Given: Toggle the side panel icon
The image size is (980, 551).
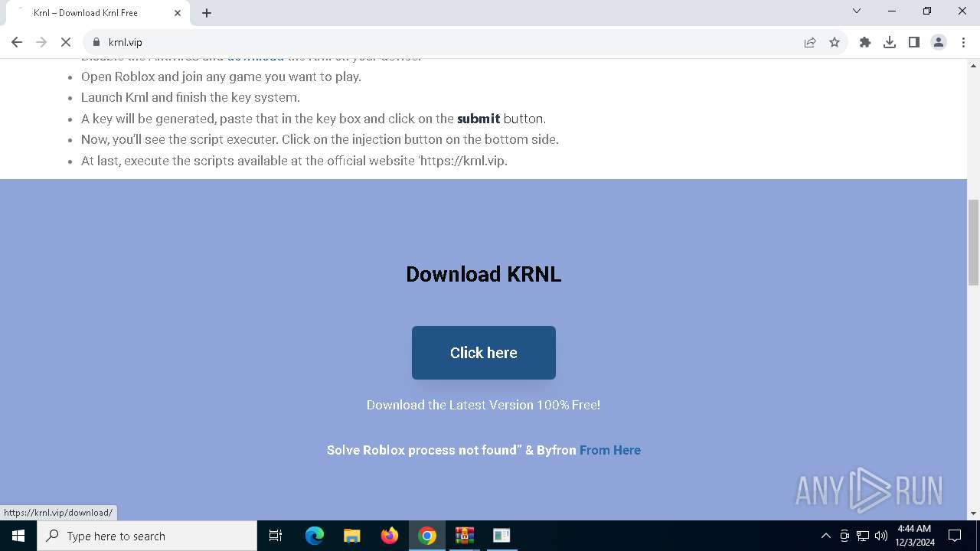Looking at the screenshot, I should point(914,42).
